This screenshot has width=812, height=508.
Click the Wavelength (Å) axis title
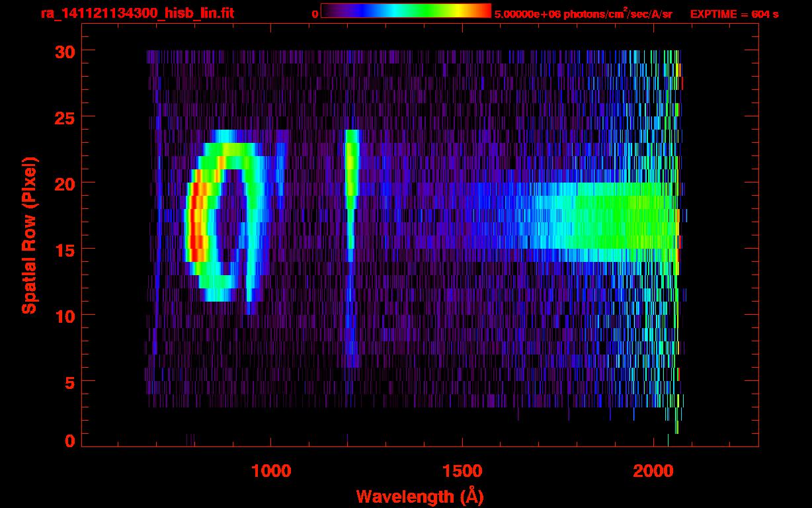420,496
